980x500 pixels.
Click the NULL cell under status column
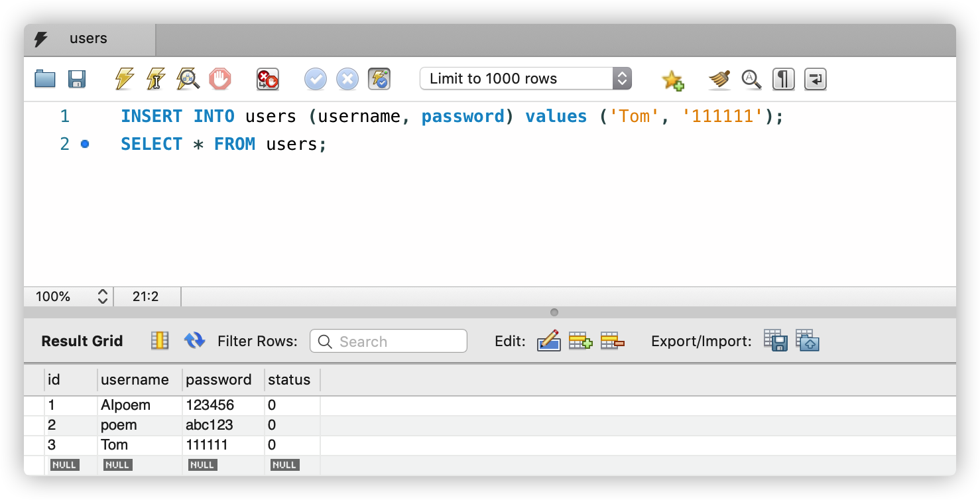pyautogui.click(x=284, y=465)
